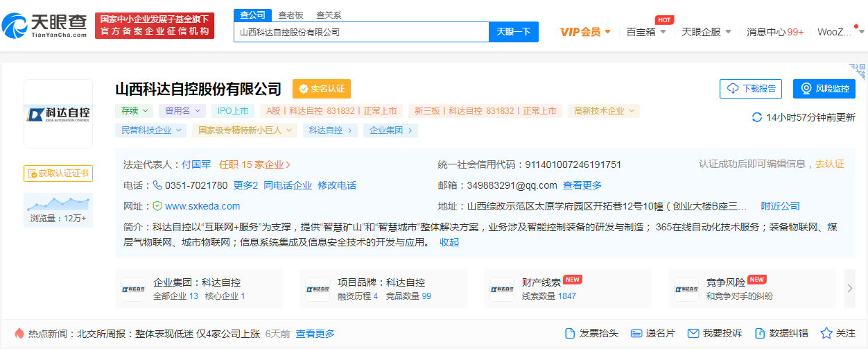Open the www.sxkeda.com website link
Image resolution: width=868 pixels, height=349 pixels.
pyautogui.click(x=202, y=206)
